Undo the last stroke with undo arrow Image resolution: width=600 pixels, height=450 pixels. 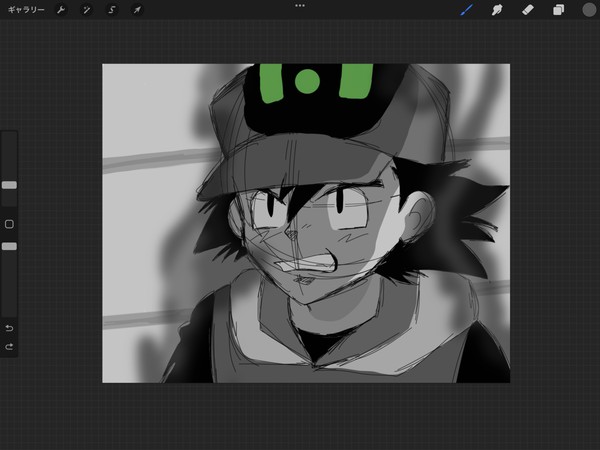click(x=9, y=328)
